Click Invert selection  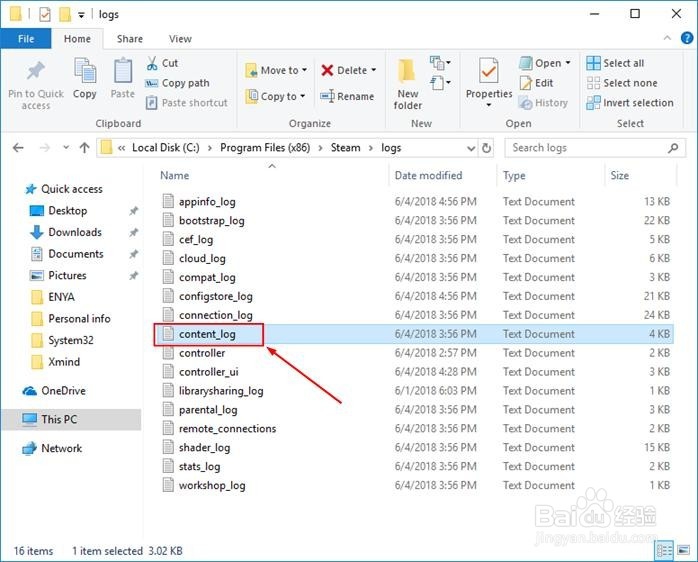[630, 103]
